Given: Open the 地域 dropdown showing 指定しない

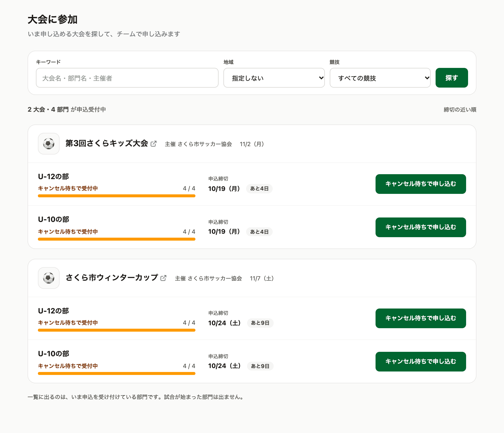Looking at the screenshot, I should [x=274, y=78].
